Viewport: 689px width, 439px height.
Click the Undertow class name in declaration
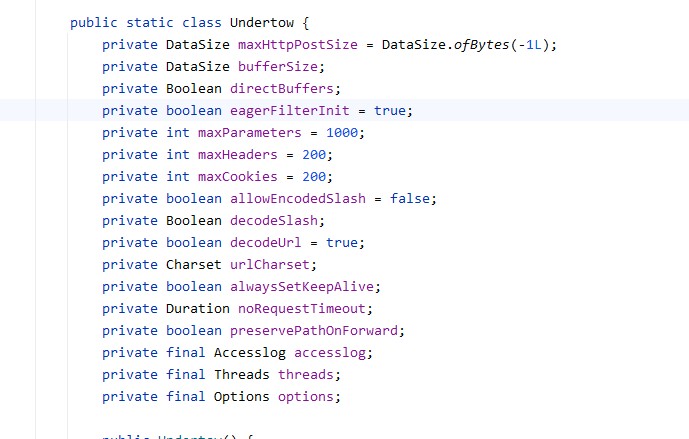pos(225,22)
